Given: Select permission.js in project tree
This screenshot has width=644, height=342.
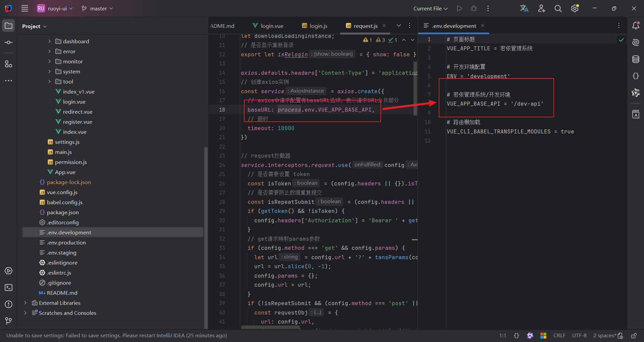Looking at the screenshot, I should pos(71,162).
